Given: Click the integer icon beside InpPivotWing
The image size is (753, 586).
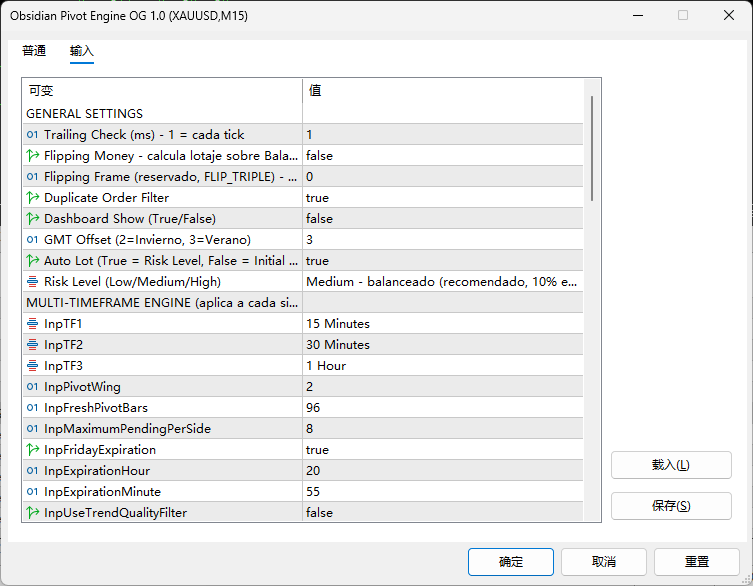Looking at the screenshot, I should point(32,387).
